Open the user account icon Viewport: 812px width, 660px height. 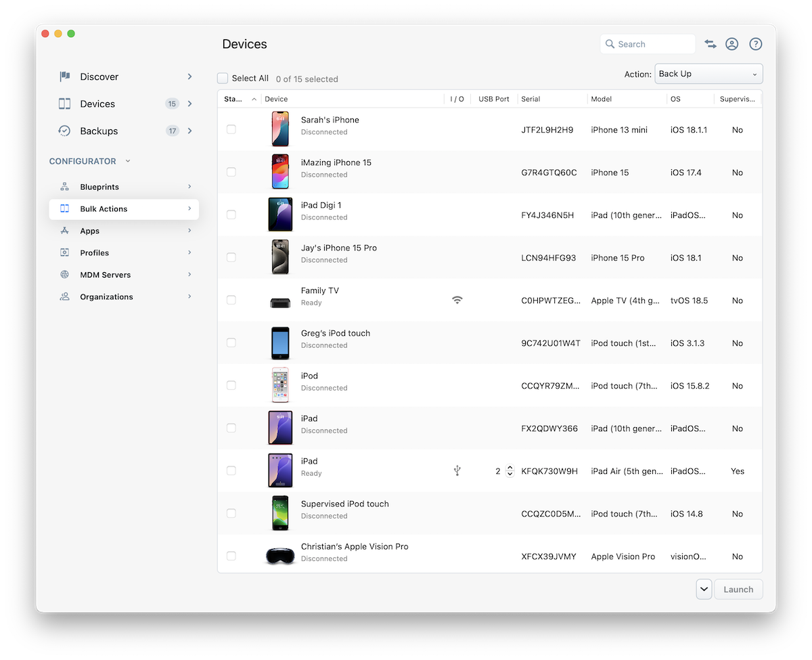(x=731, y=44)
